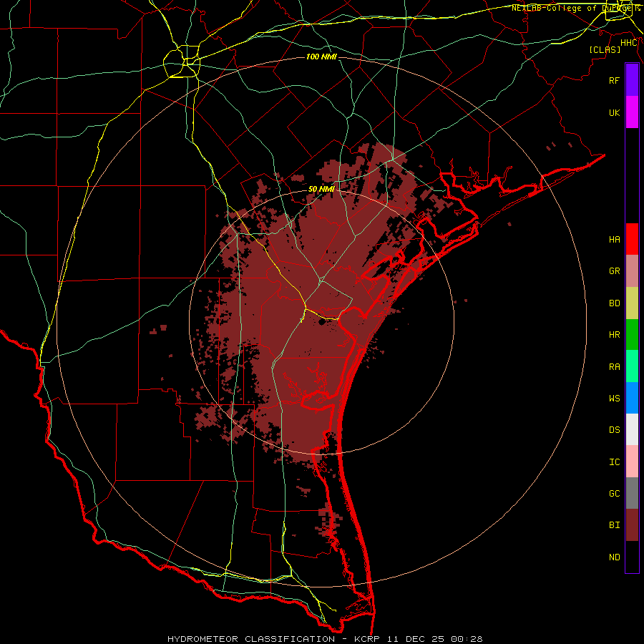Screen dimensions: 644x644
Task: Click the HA red legend color block
Action: pyautogui.click(x=632, y=239)
